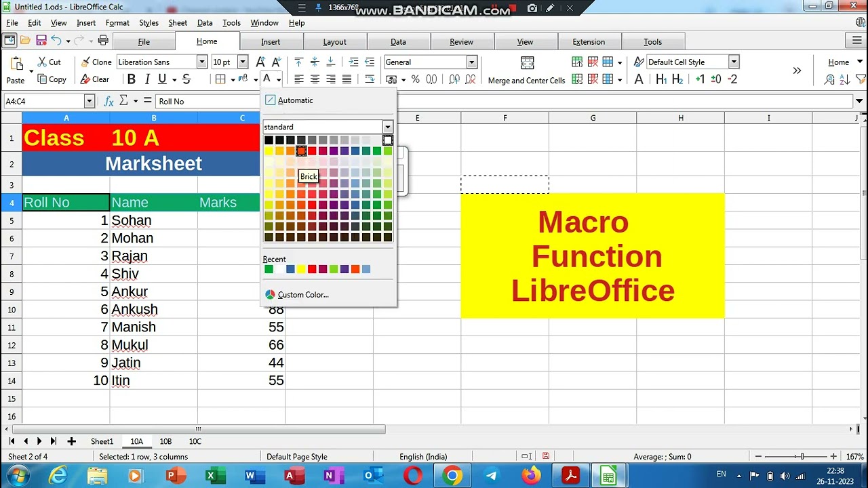Open the borders dropdown arrow

233,79
